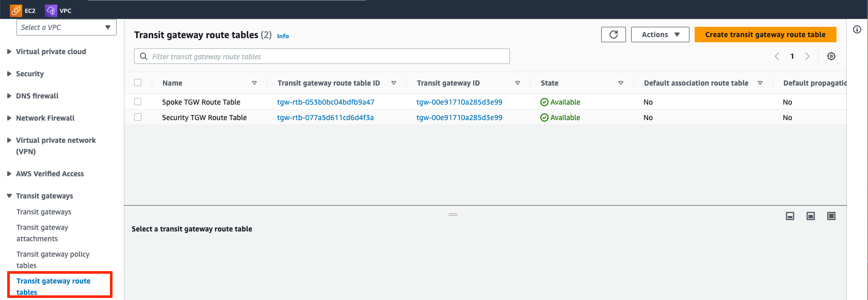Expand Virtual private cloud sidebar section
This screenshot has width=868, height=300.
point(51,52)
